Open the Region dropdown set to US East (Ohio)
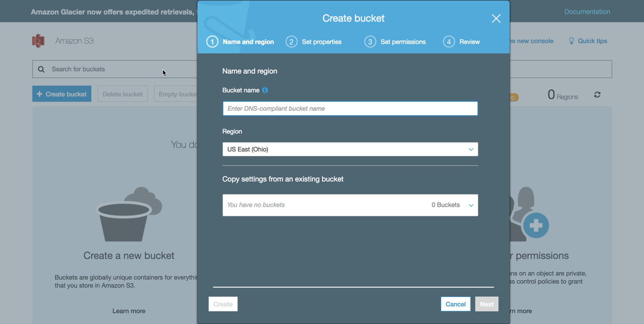 tap(350, 149)
